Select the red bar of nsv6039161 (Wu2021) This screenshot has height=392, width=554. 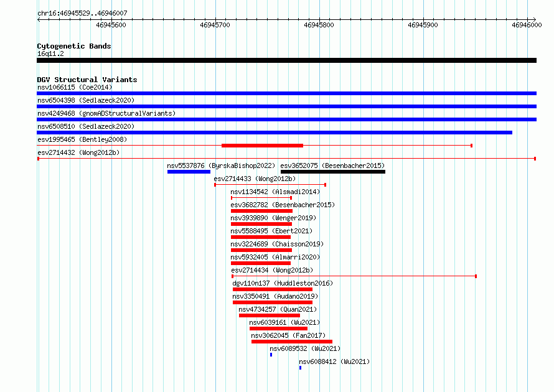278,329
